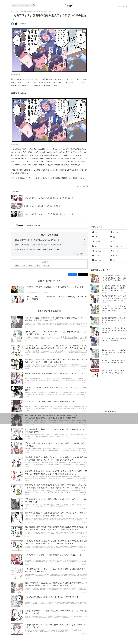Open the Googirl logo at page top
The height and width of the screenshot is (644, 138).
point(69,5)
